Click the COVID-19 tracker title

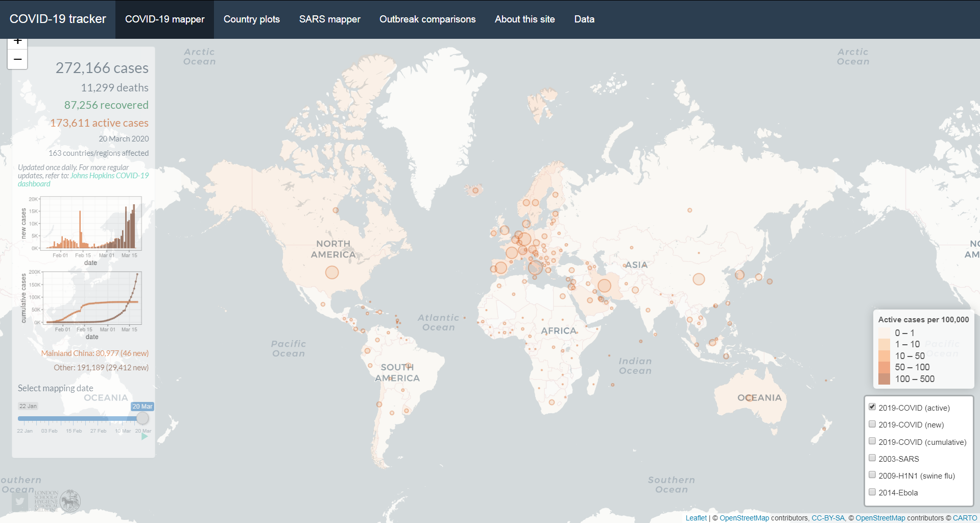pyautogui.click(x=58, y=19)
